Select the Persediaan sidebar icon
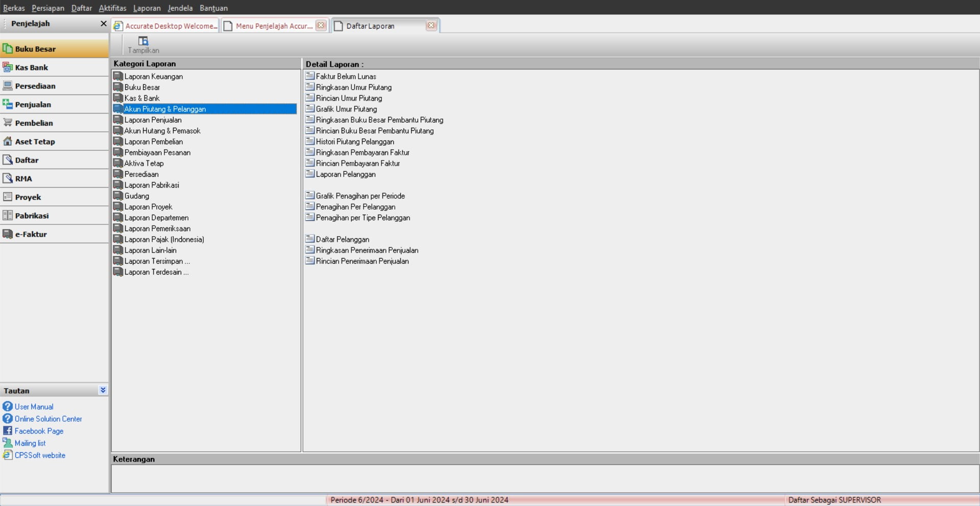 click(8, 86)
